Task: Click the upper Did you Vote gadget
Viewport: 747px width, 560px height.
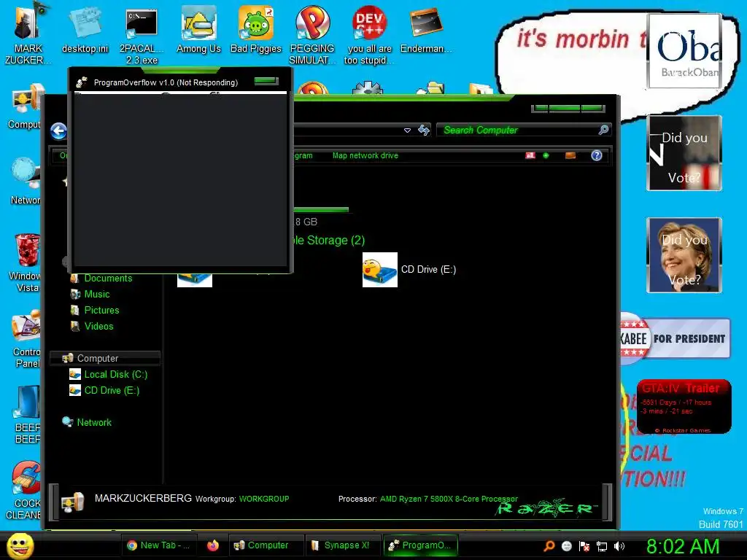Action: [x=684, y=153]
